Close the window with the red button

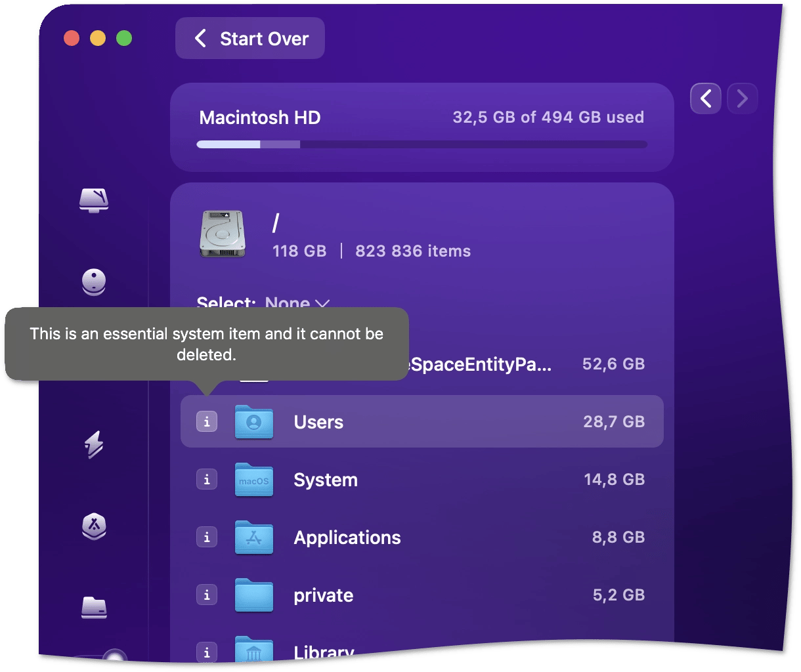72,38
